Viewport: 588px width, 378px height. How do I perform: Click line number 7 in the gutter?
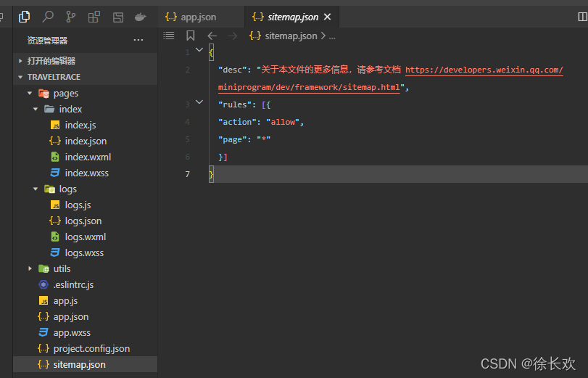pyautogui.click(x=188, y=174)
